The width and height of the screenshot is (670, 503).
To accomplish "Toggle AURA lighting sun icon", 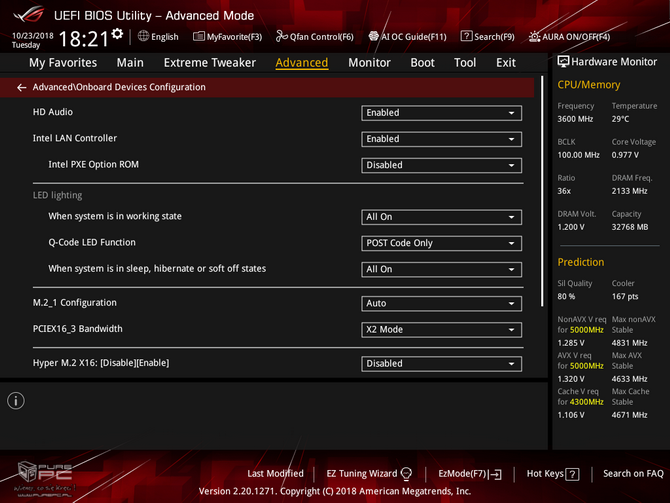I will (535, 37).
